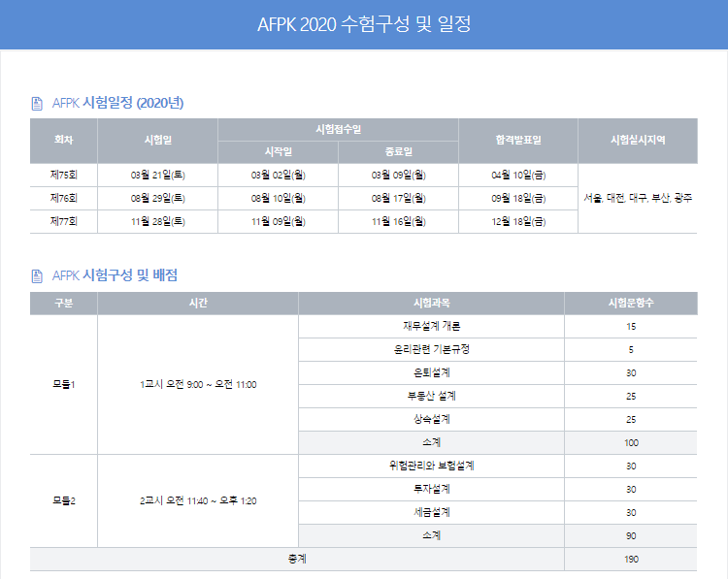Screen dimensions: 728x579
Task: Click subject 세금설계
Action: tap(431, 512)
